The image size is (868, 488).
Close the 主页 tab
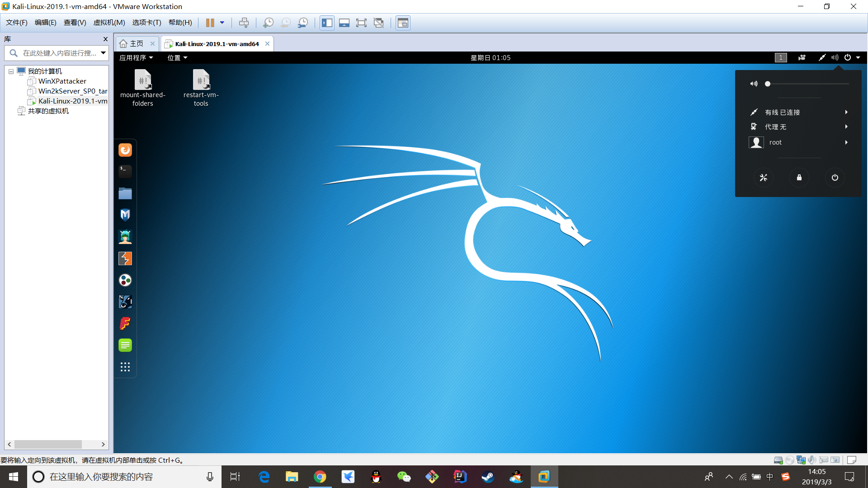coord(153,43)
